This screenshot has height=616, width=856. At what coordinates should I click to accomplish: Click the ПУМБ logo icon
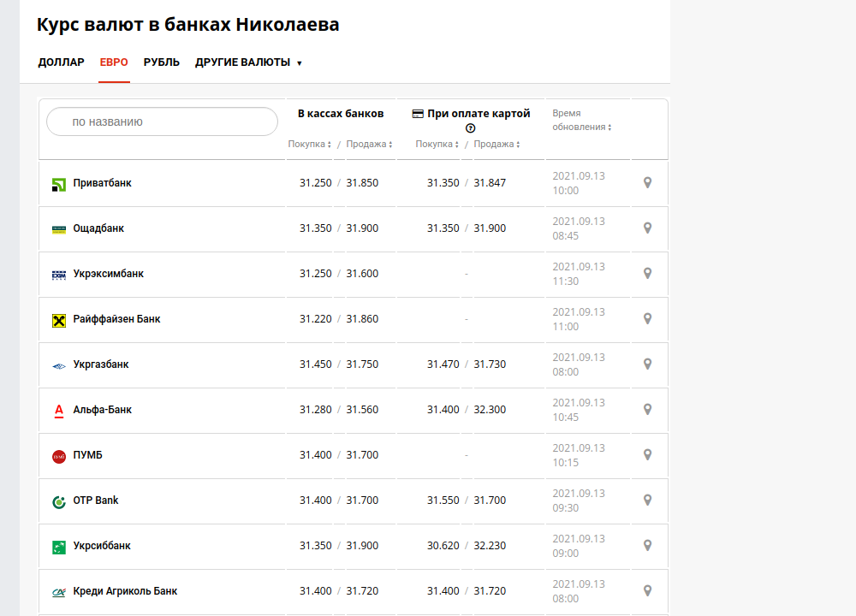coord(59,456)
